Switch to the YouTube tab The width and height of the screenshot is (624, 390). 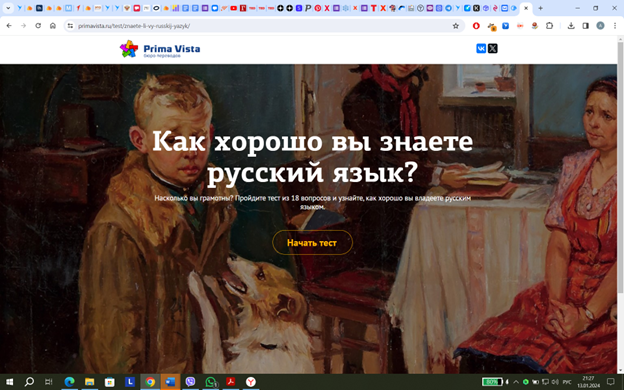[234, 8]
